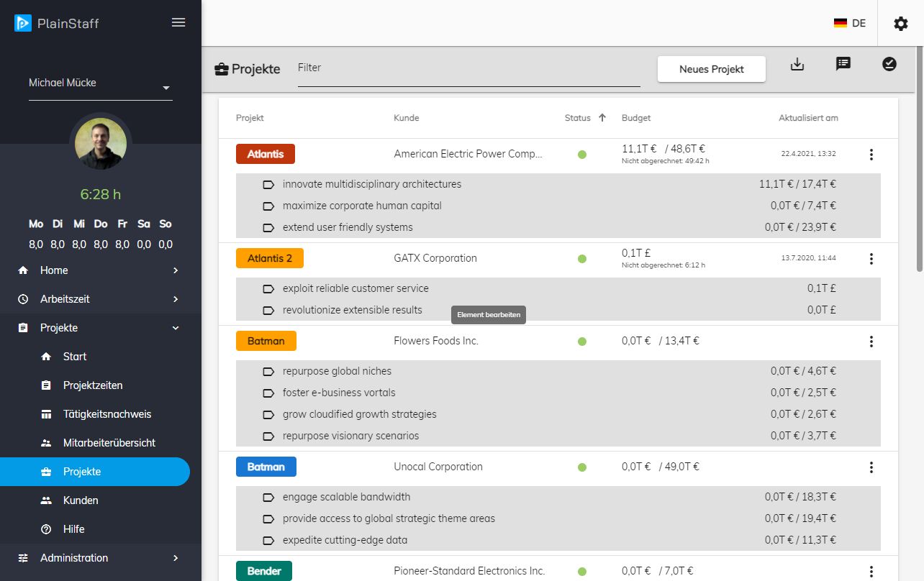Screen dimensions: 924x581
Task: Click the PlainStaff logo icon
Action: point(23,23)
